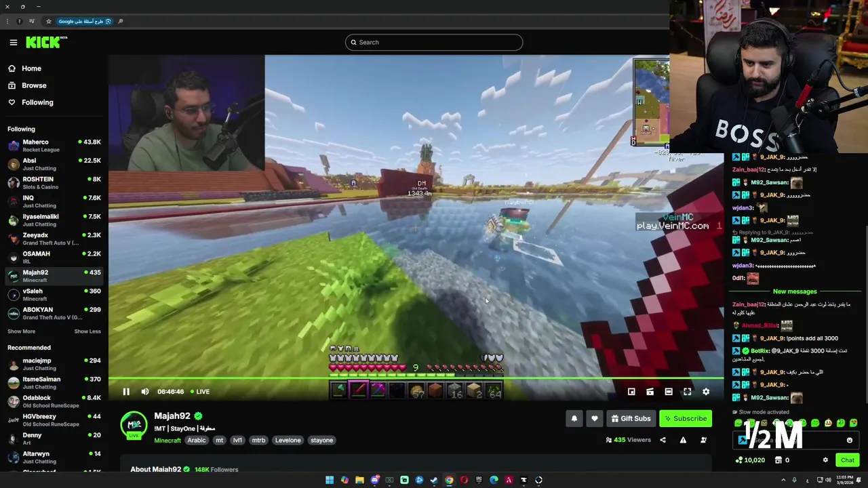Click the Gift Subs button
This screenshot has height=488, width=868.
(x=631, y=419)
